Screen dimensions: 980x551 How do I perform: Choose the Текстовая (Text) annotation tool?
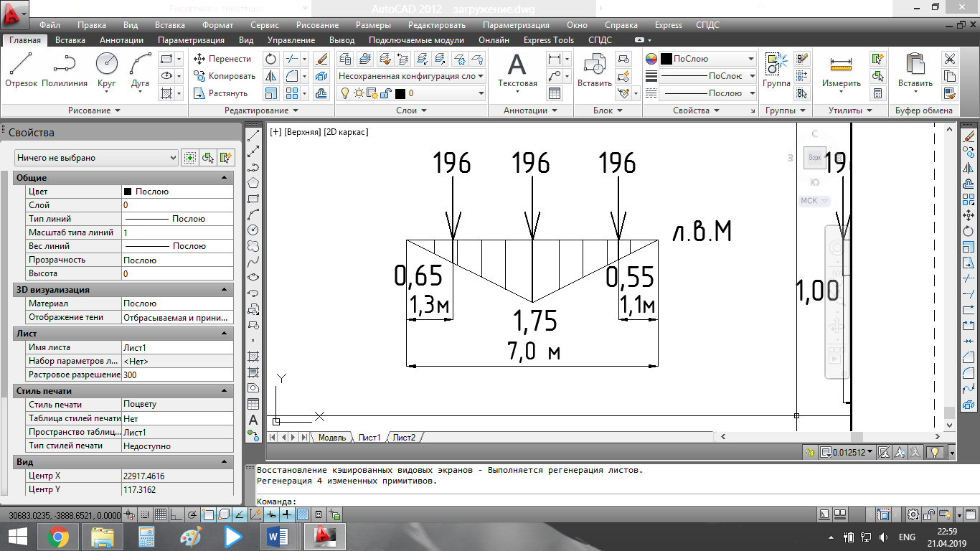517,65
